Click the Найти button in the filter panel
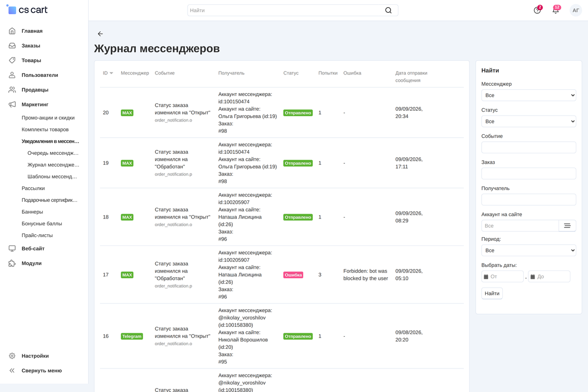Screen dimensions: 588x392 coord(492,294)
